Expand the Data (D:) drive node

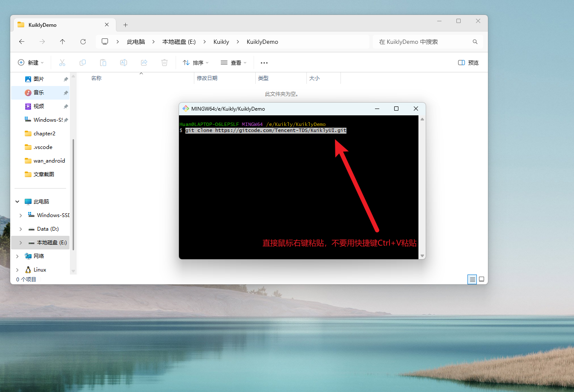[21, 229]
